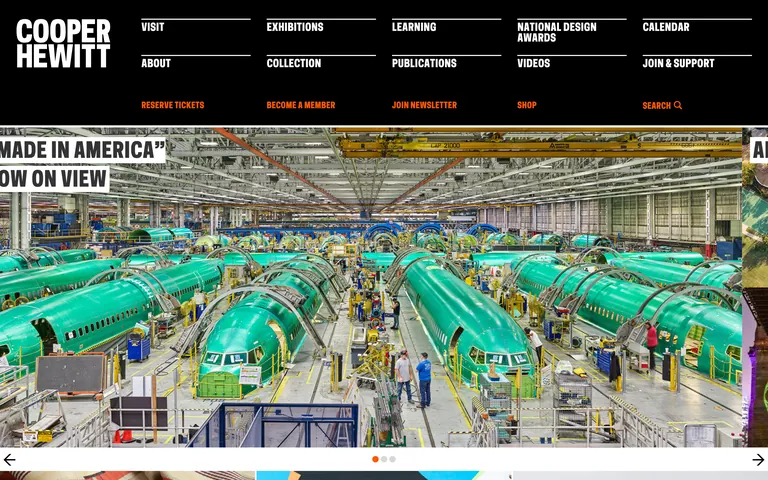
Task: Go to previous slide with left arrow
Action: [x=9, y=459]
